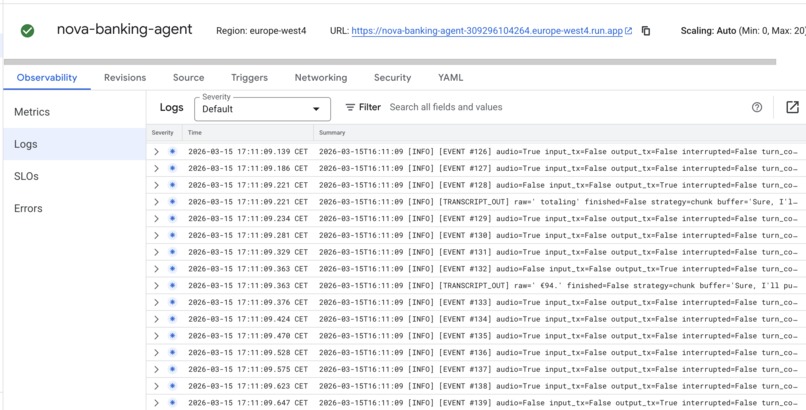The height and width of the screenshot is (410, 806).
Task: Expand the TRANSCRIPT_OUT ' totaling' log row
Action: (x=156, y=201)
